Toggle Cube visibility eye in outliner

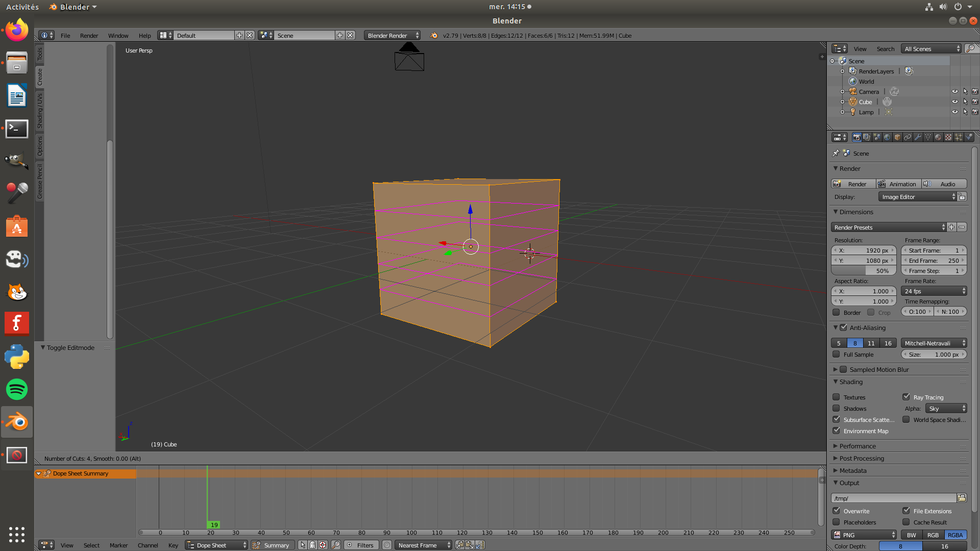click(x=954, y=102)
